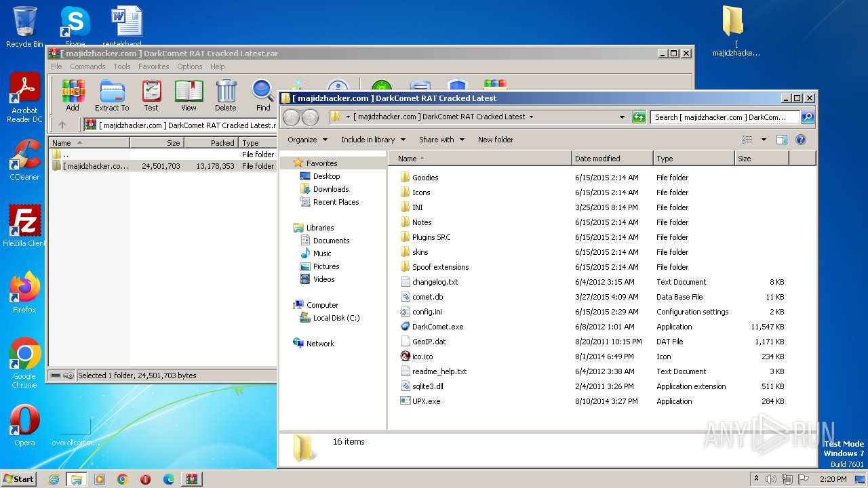Click the View icon in WinRAR toolbar

[189, 95]
